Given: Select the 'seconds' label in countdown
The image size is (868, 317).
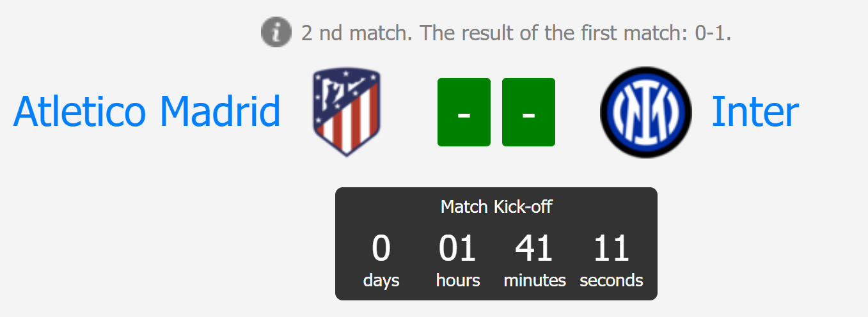Looking at the screenshot, I should click(x=612, y=281).
